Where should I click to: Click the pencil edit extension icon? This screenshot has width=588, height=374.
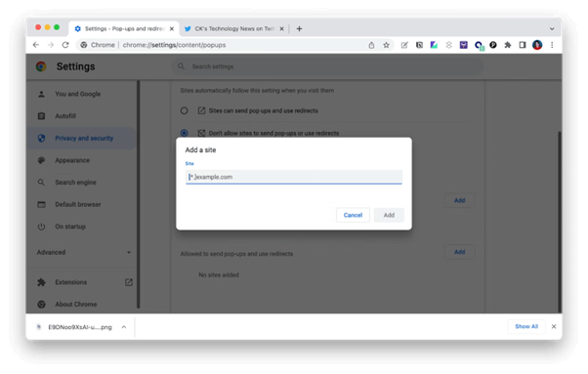(404, 45)
